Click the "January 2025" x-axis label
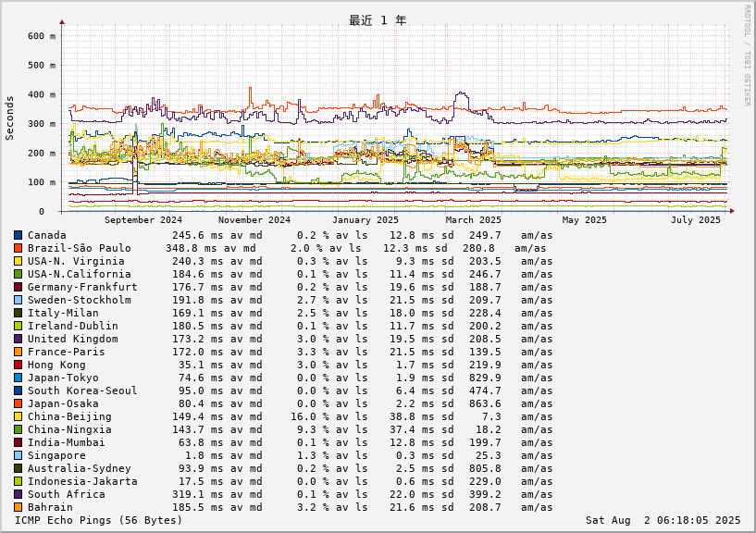Screen dimensions: 756x533 [365, 220]
